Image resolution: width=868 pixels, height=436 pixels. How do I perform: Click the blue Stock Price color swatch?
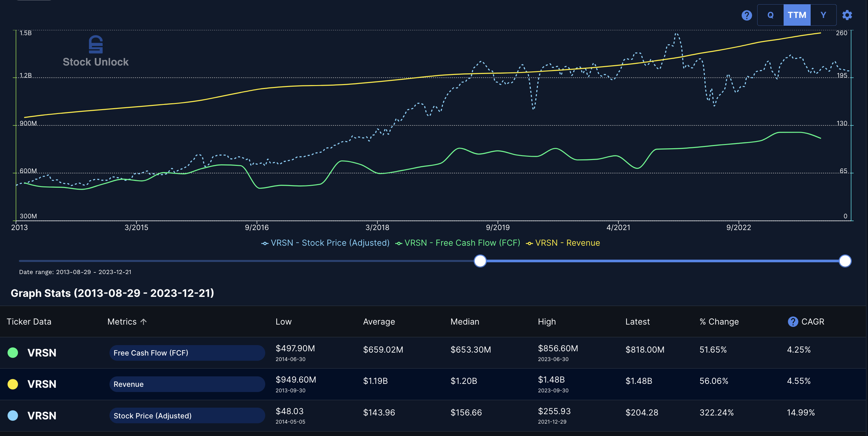pos(13,415)
